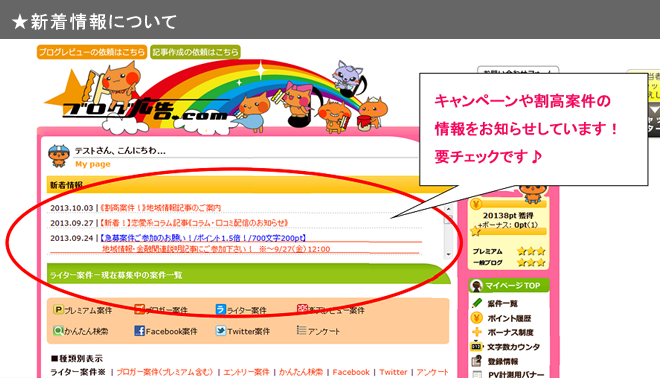
Task: Select the マイページTOP sidebar header
Action: tap(509, 285)
